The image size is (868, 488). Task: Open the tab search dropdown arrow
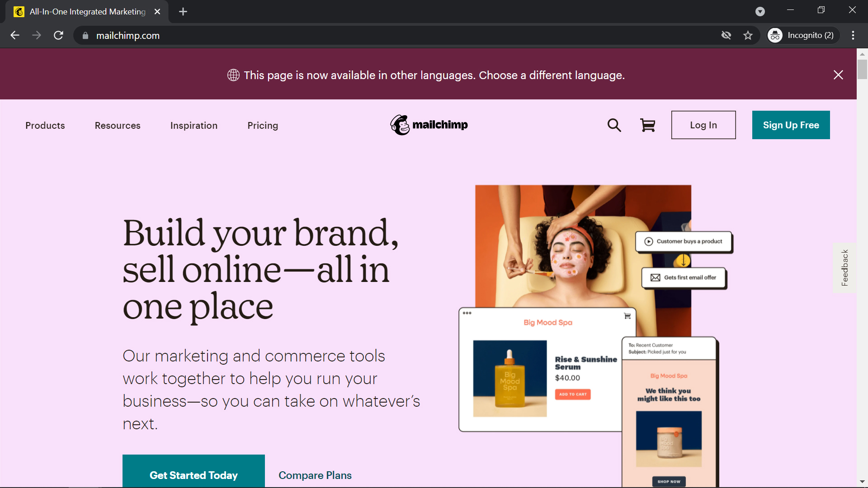[760, 12]
